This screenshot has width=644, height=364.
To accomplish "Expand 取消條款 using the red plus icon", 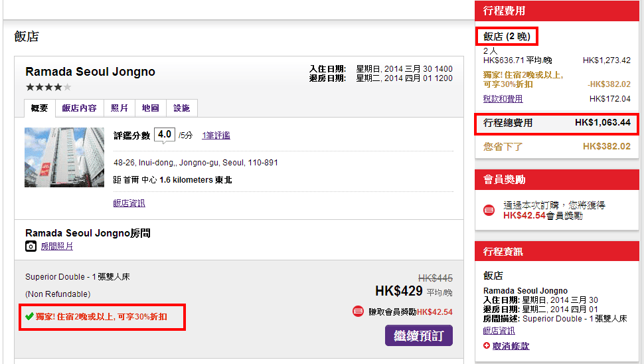I will click(x=487, y=346).
